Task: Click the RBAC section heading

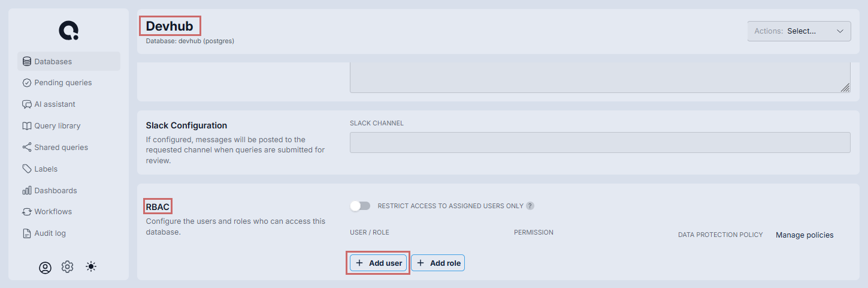Action: (x=158, y=207)
